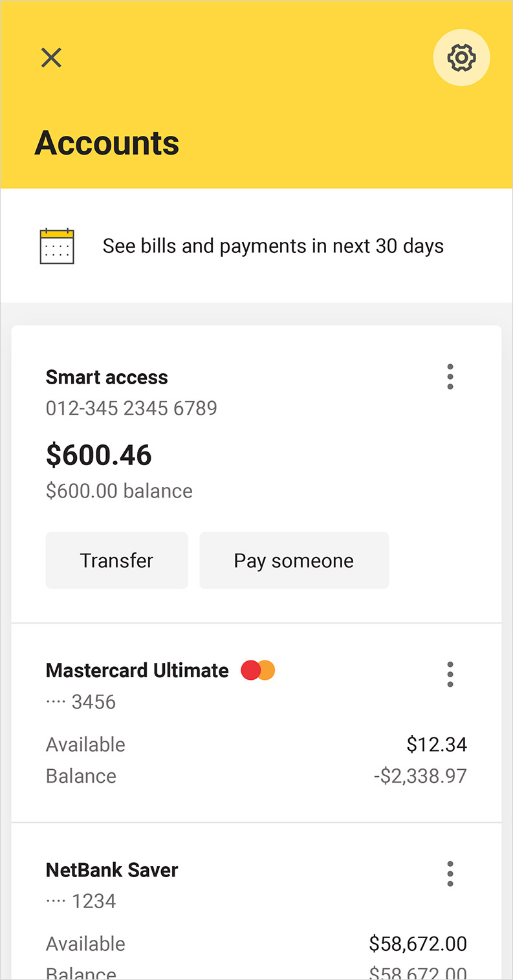Tap the Mastercard logo icon
513x980 pixels.
[x=258, y=670]
